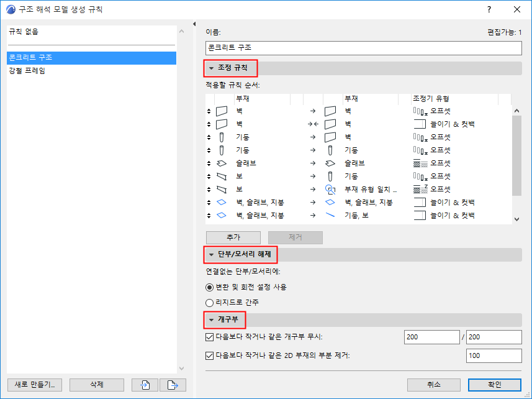The width and height of the screenshot is (532, 399).
Task: Click the column icon in 기둥 → 벽 row
Action: pos(222,137)
